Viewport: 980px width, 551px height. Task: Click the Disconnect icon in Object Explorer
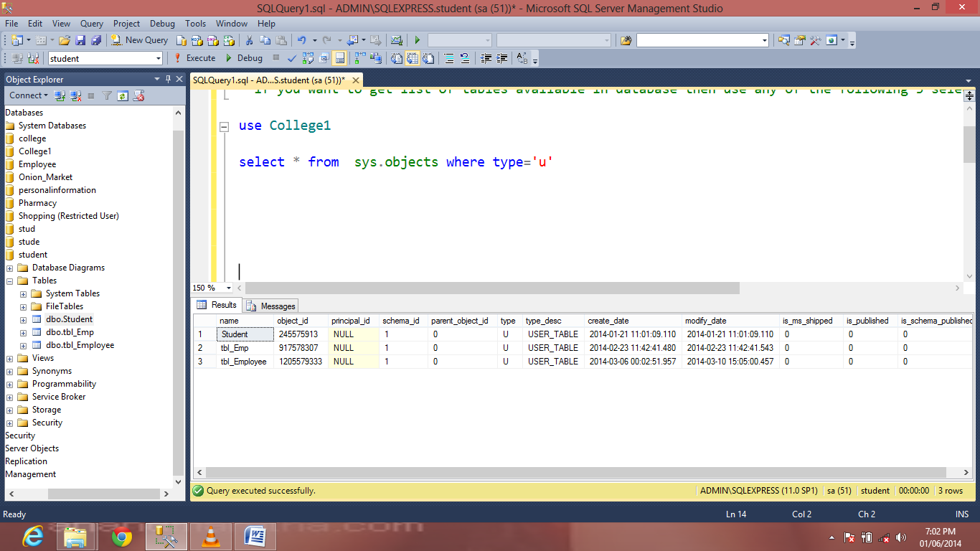(x=75, y=95)
